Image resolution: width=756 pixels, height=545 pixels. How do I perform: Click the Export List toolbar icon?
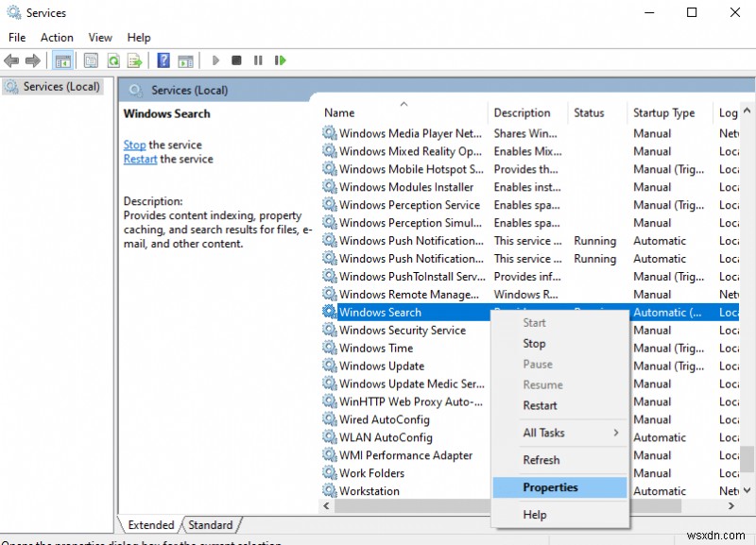click(x=135, y=60)
